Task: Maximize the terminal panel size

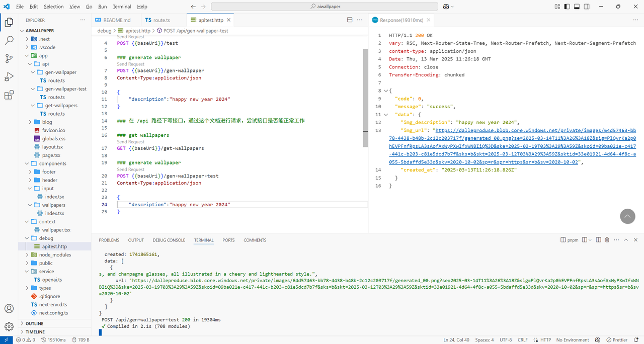Action: pyautogui.click(x=626, y=240)
